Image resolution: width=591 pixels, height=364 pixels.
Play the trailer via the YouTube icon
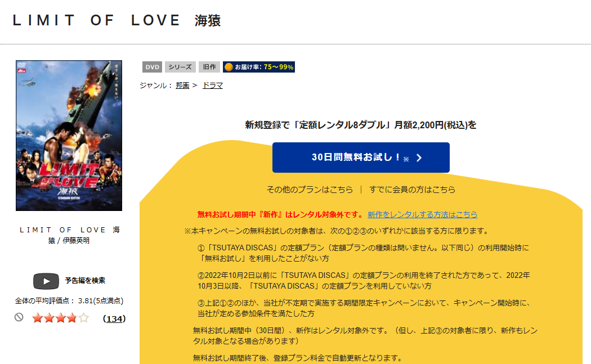46,281
